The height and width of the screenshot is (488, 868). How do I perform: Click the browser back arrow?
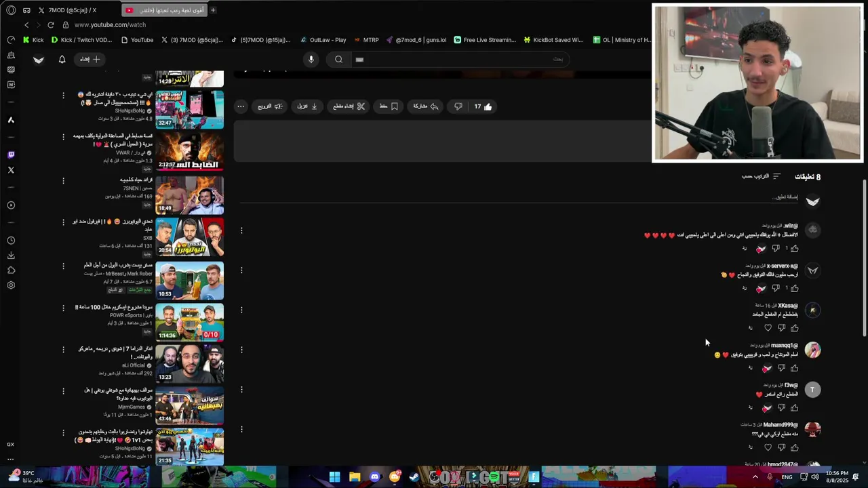(26, 25)
